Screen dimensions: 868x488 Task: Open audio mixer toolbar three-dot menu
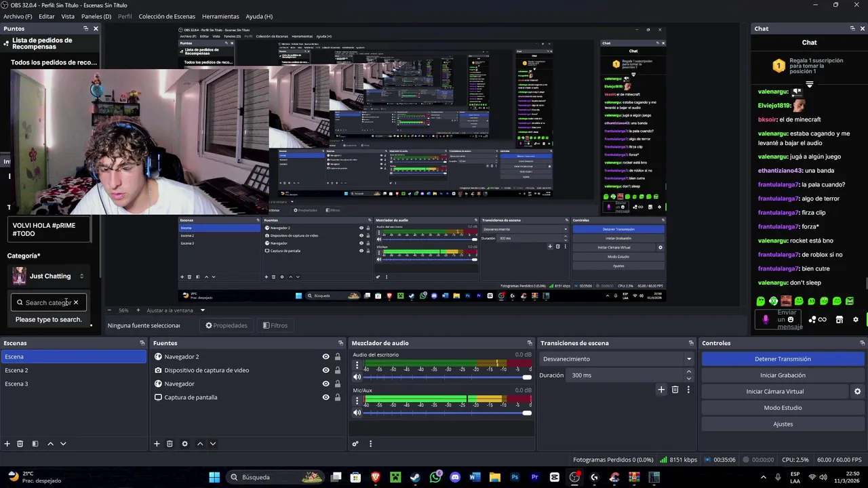tap(370, 444)
